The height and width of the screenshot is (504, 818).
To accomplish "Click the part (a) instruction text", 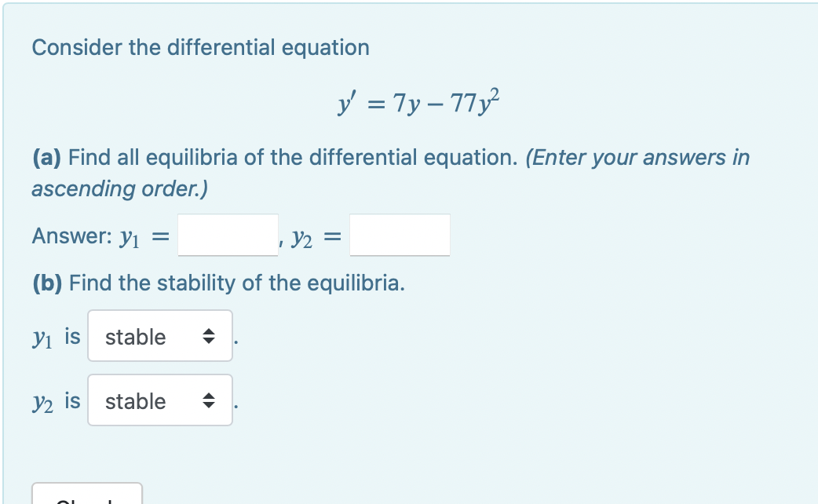I will pyautogui.click(x=390, y=157).
